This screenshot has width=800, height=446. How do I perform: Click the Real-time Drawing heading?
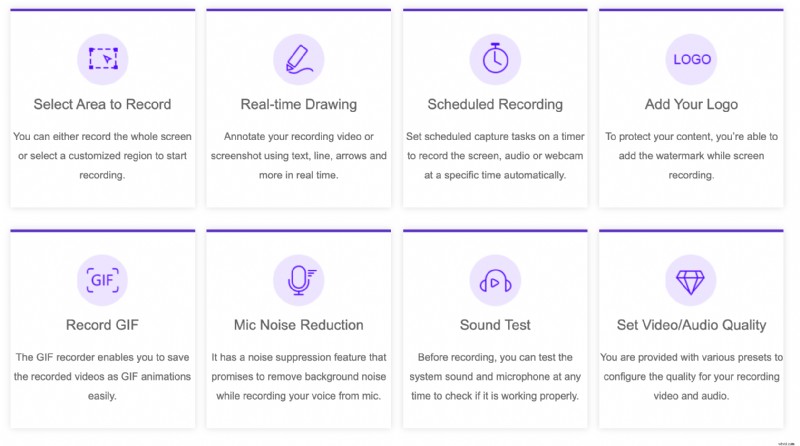pyautogui.click(x=299, y=104)
